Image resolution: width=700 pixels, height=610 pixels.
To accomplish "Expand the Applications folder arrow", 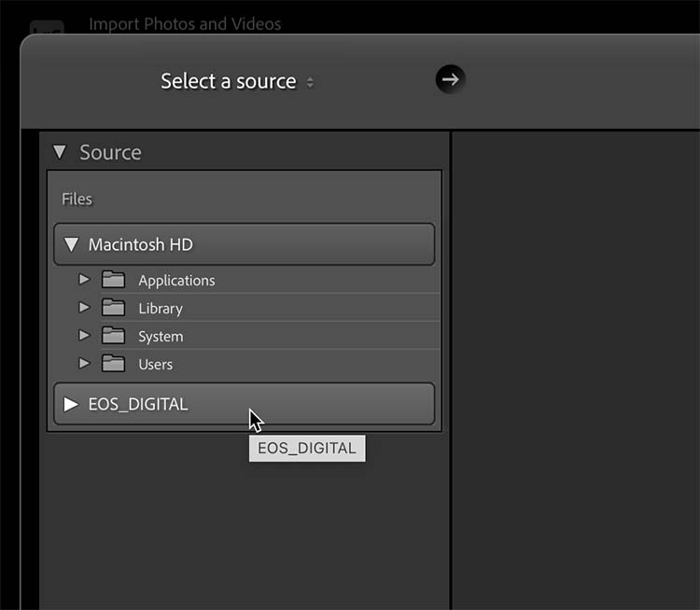I will tap(84, 279).
